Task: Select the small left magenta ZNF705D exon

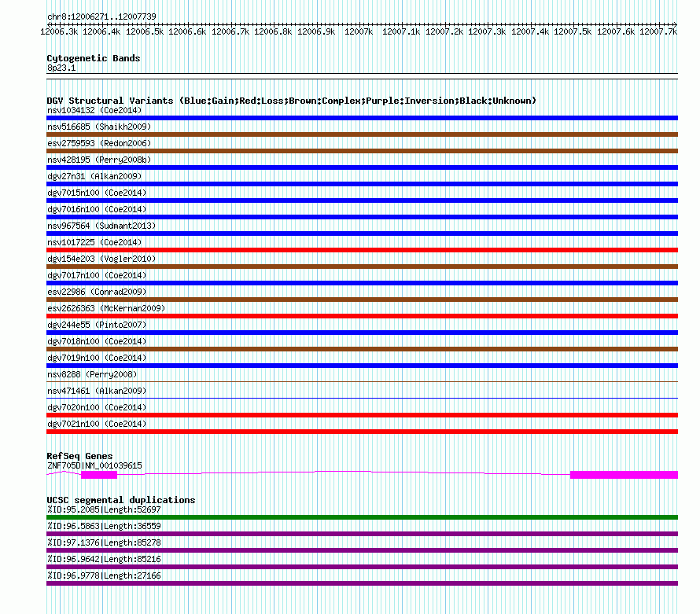Action: [99, 475]
